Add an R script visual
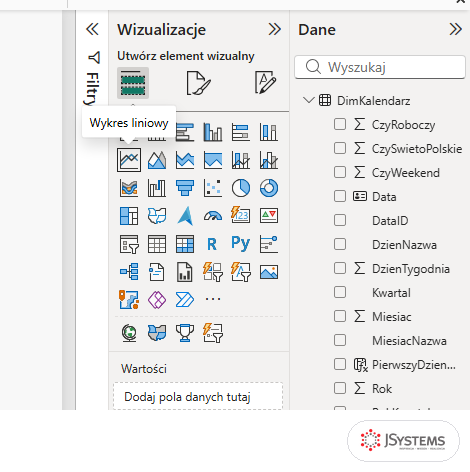The image size is (470, 472). (x=212, y=244)
